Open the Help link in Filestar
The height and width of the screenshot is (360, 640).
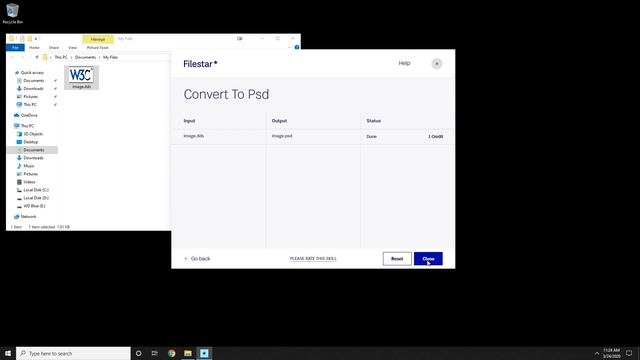pos(404,63)
